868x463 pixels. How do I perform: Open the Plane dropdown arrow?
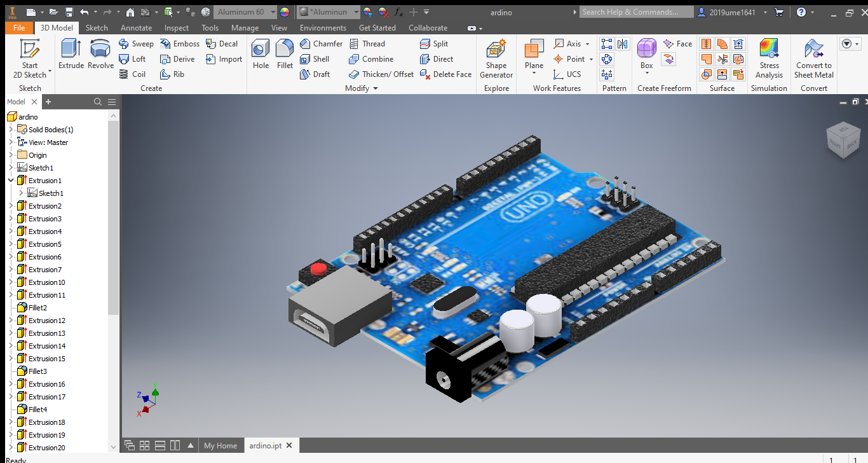(x=534, y=74)
